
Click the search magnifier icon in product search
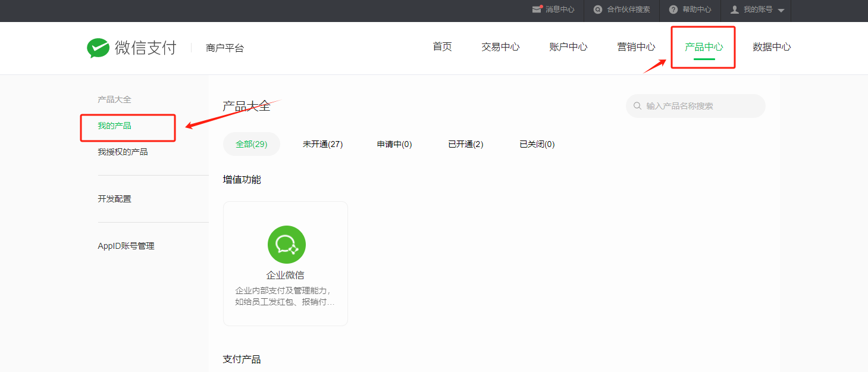(637, 106)
